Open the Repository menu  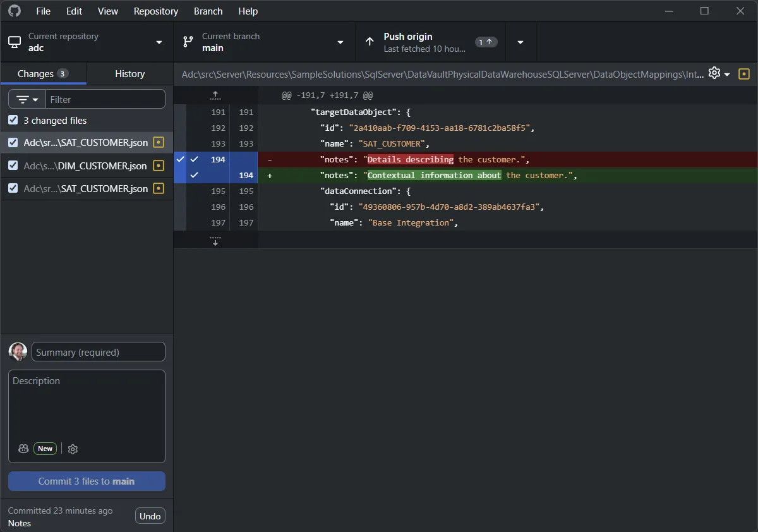point(156,11)
